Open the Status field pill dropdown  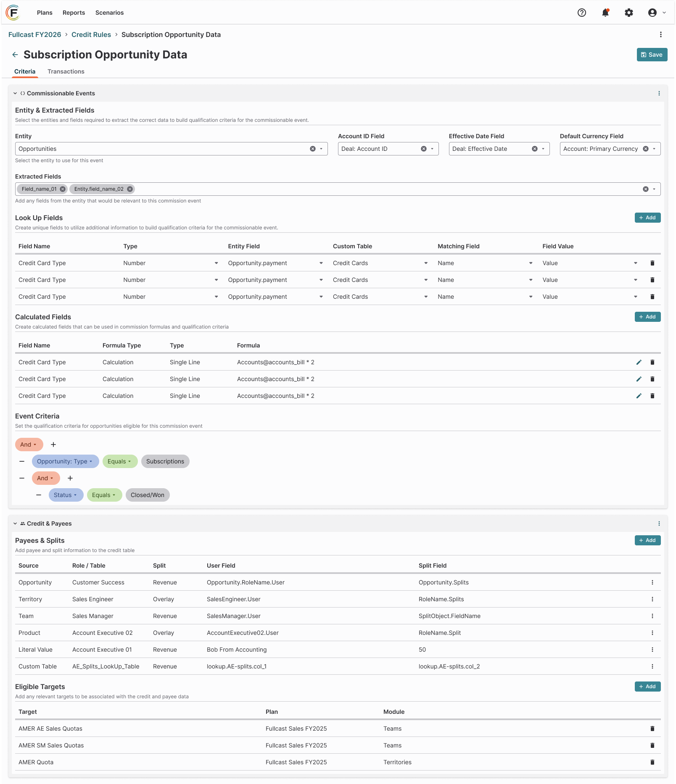[66, 495]
